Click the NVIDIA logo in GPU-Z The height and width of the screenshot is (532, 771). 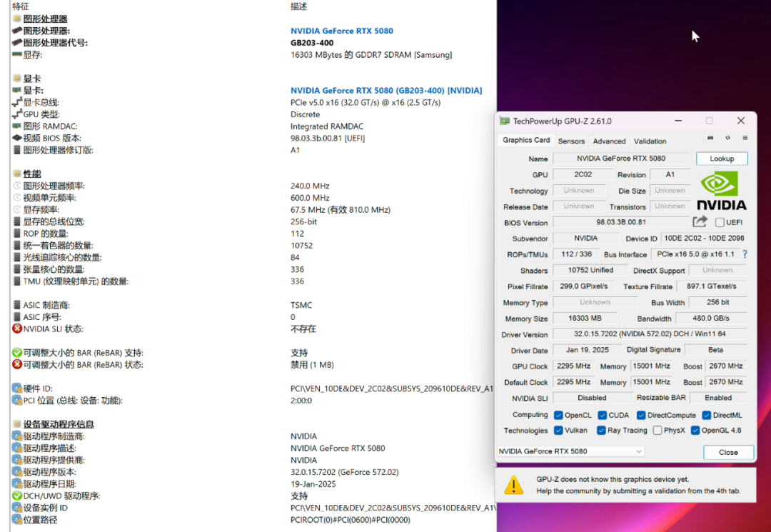coord(721,190)
